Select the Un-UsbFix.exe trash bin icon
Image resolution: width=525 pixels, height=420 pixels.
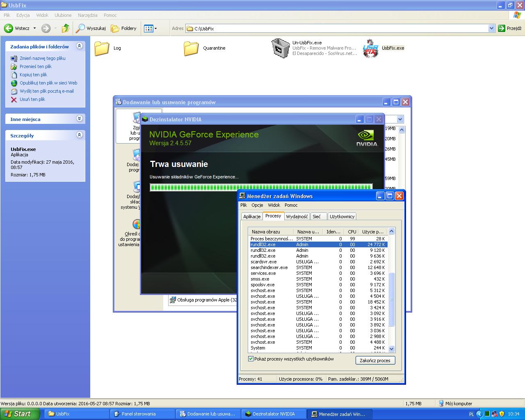coord(281,48)
